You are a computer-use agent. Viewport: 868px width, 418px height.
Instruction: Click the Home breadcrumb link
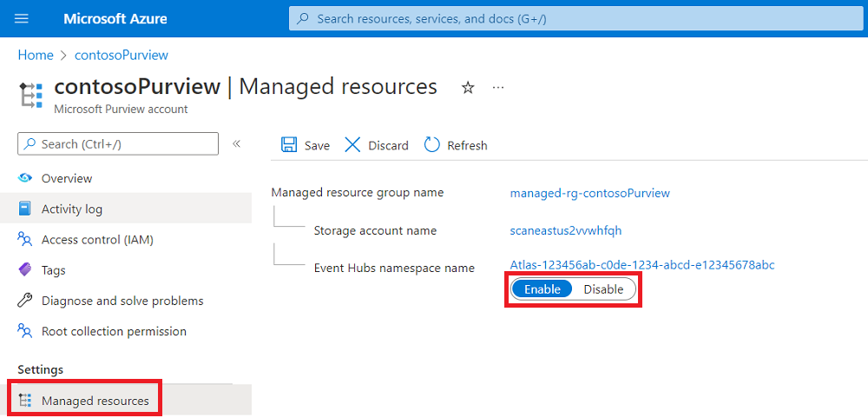[x=36, y=55]
